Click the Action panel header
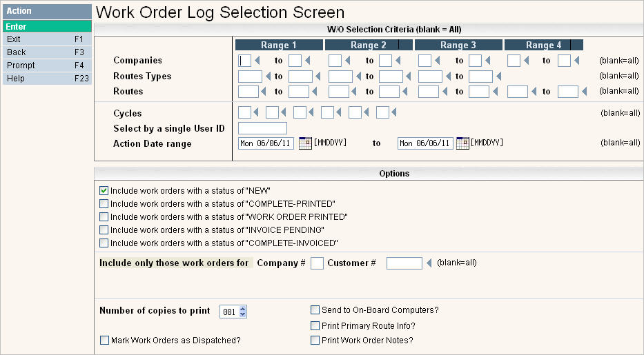Viewport: 644px width, 355px height. pos(47,11)
